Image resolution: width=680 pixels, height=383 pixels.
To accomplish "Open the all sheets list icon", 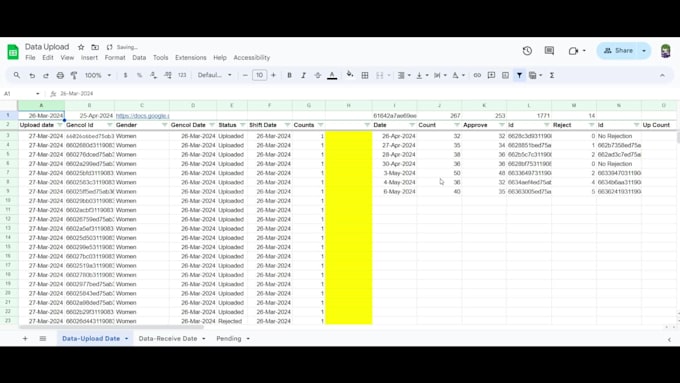I will click(x=42, y=338).
